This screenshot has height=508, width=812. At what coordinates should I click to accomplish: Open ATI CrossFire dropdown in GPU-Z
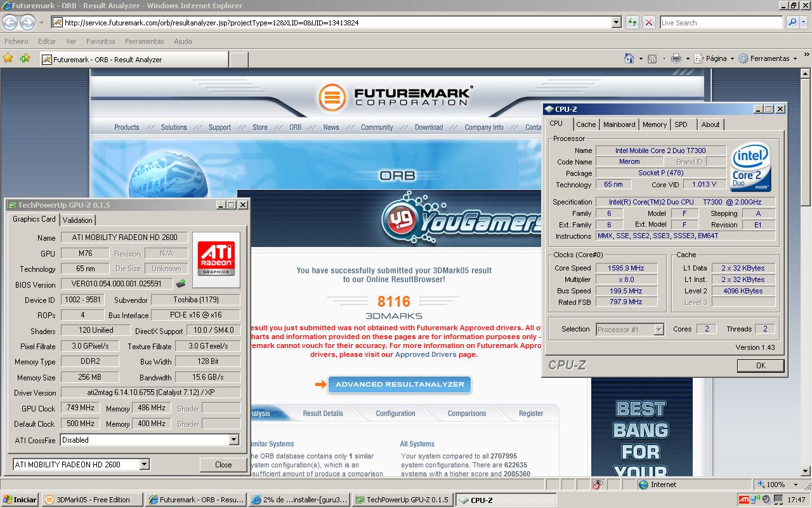233,439
